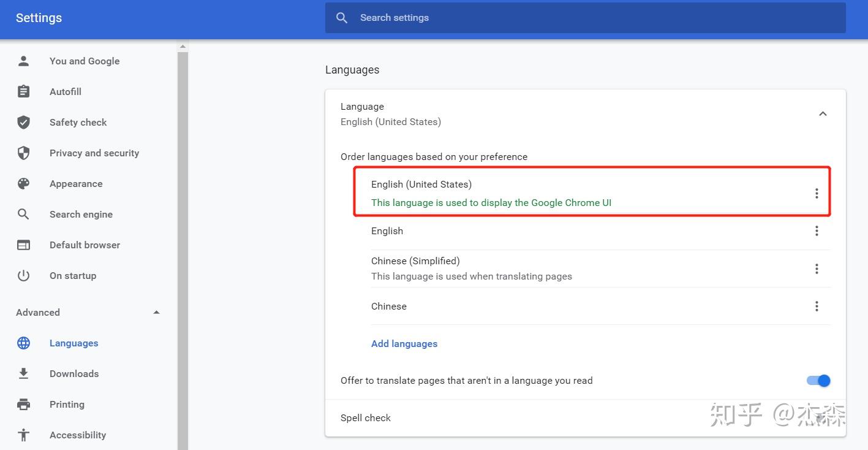Open Appearance using the palette icon
This screenshot has width=868, height=450.
pos(23,183)
